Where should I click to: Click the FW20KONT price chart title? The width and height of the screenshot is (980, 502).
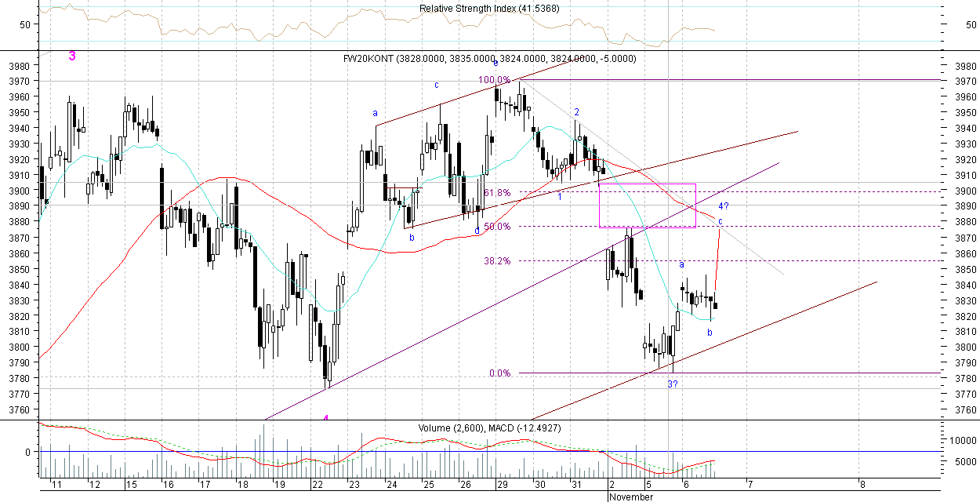pos(491,59)
